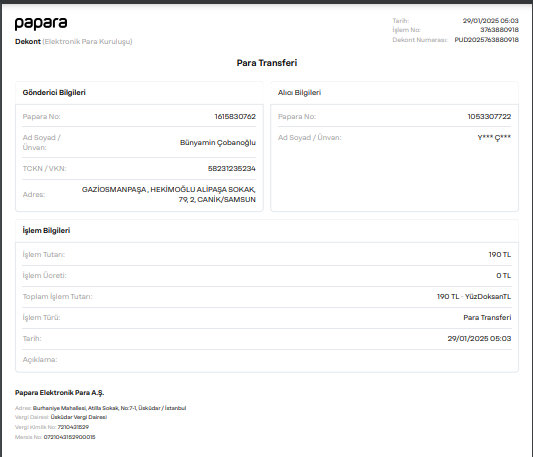Select the 'Dekont' heading under the logo
Viewport: 533px width, 457px height.
(28, 41)
